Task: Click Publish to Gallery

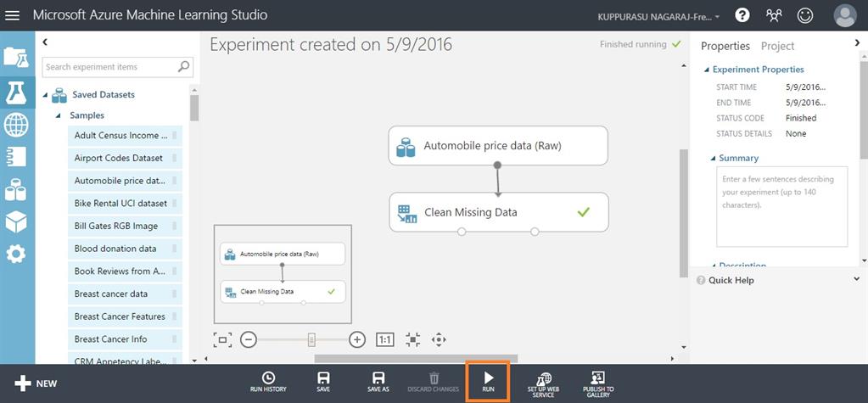Action: (598, 383)
